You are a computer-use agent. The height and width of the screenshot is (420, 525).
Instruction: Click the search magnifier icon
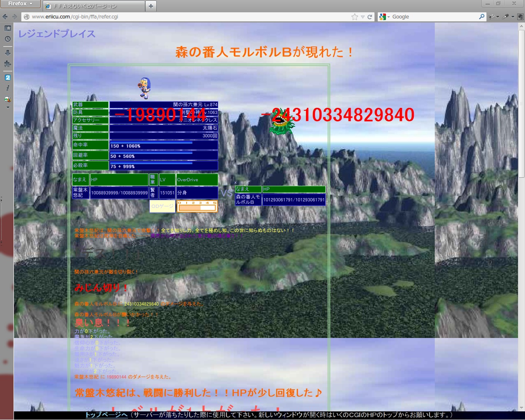482,17
